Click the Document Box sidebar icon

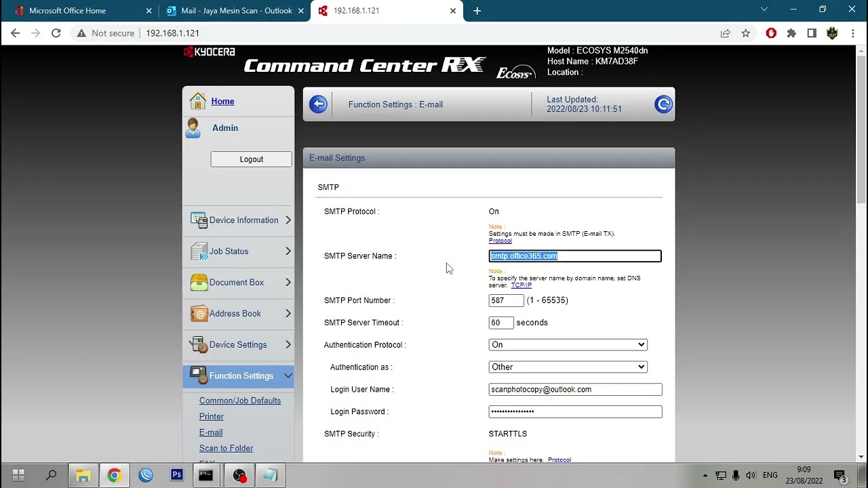(199, 283)
